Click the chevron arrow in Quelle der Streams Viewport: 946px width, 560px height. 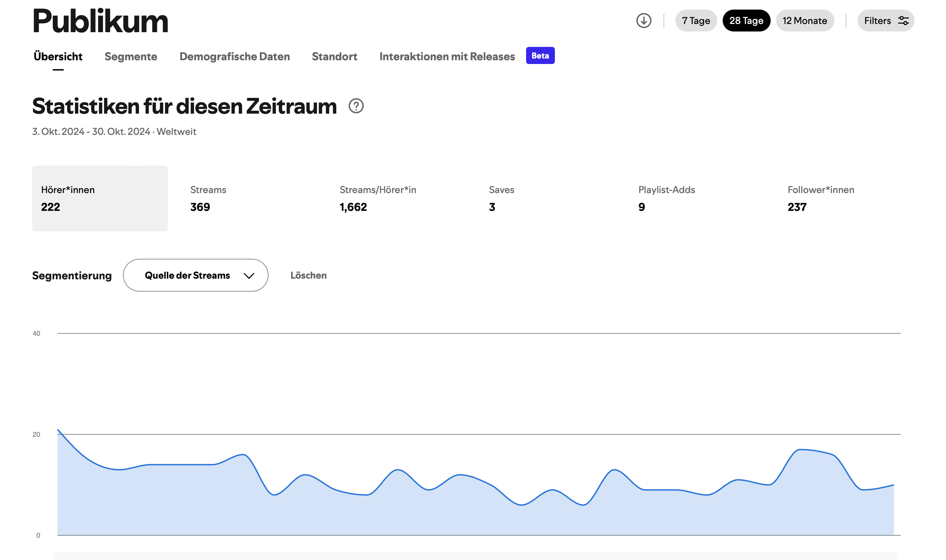249,276
